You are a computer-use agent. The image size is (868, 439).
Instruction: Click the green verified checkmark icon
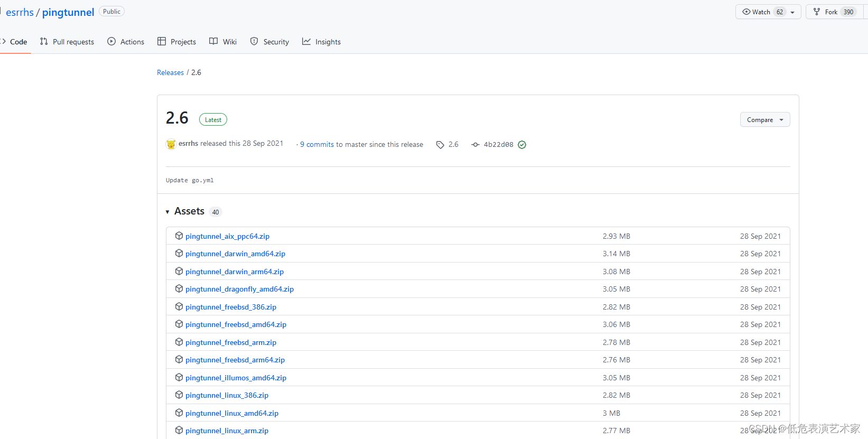[522, 145]
